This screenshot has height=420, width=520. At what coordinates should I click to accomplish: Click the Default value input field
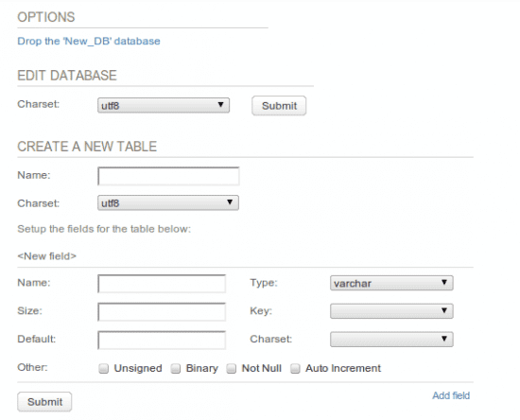(x=162, y=340)
